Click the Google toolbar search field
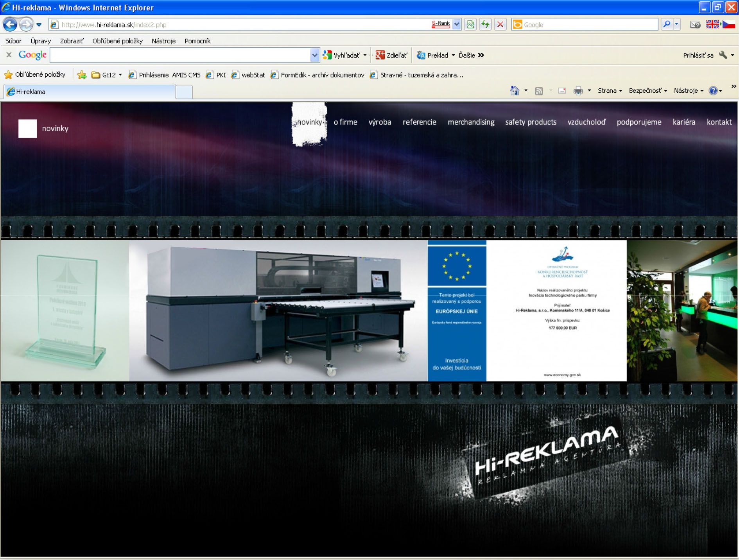 180,55
